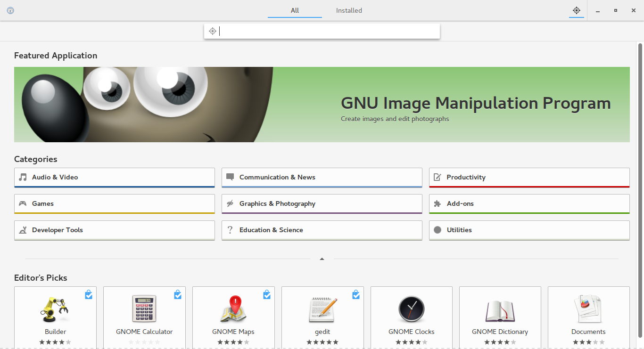The width and height of the screenshot is (644, 349).
Task: Click the installed badge on GNOME Maps
Action: point(267,294)
